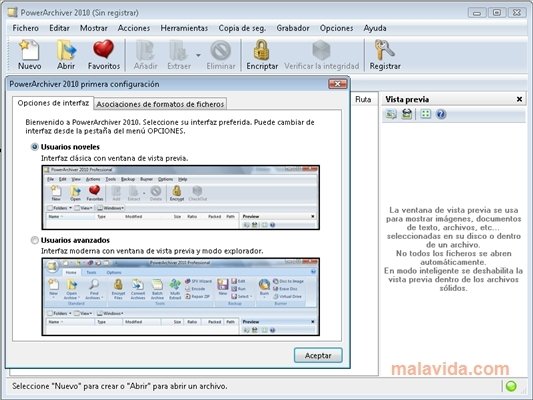Screen dimensions: 533x400
Task: Click the green grid Vista previa icon
Action: pyautogui.click(x=425, y=114)
